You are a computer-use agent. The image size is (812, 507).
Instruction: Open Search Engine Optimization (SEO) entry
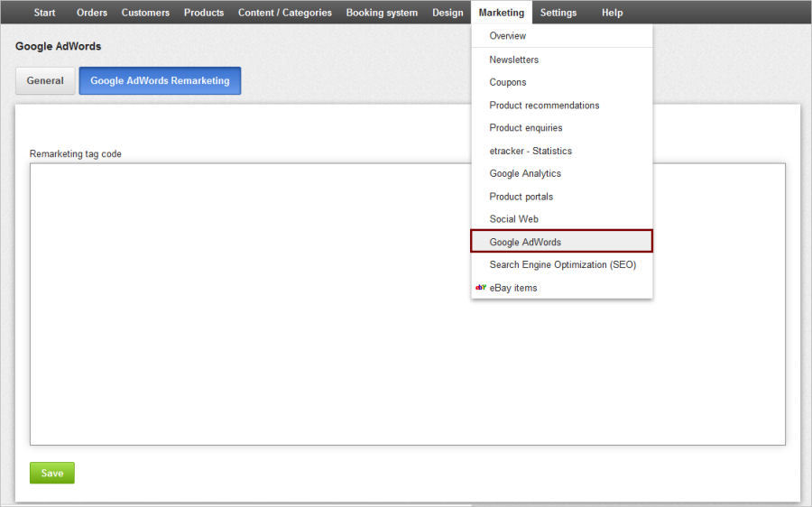tap(562, 264)
